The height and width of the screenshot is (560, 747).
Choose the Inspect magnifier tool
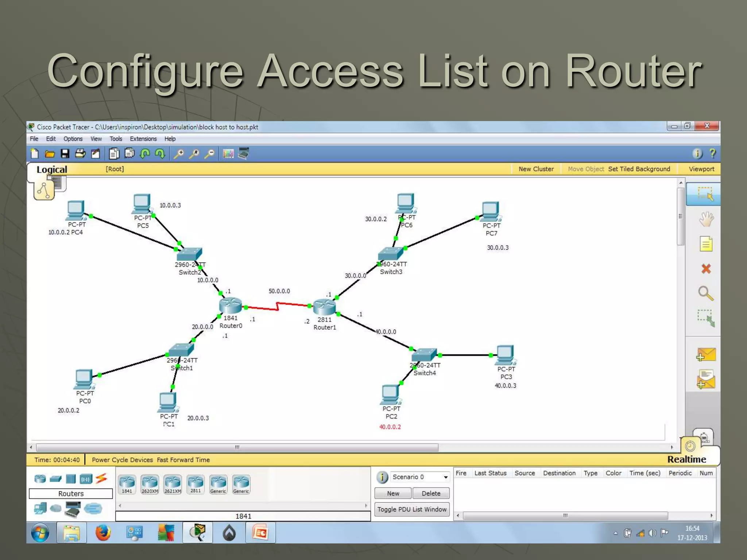point(706,293)
